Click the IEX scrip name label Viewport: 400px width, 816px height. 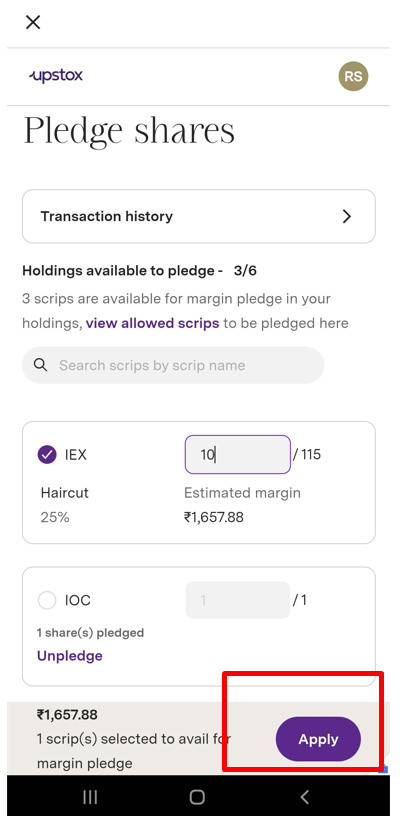75,455
